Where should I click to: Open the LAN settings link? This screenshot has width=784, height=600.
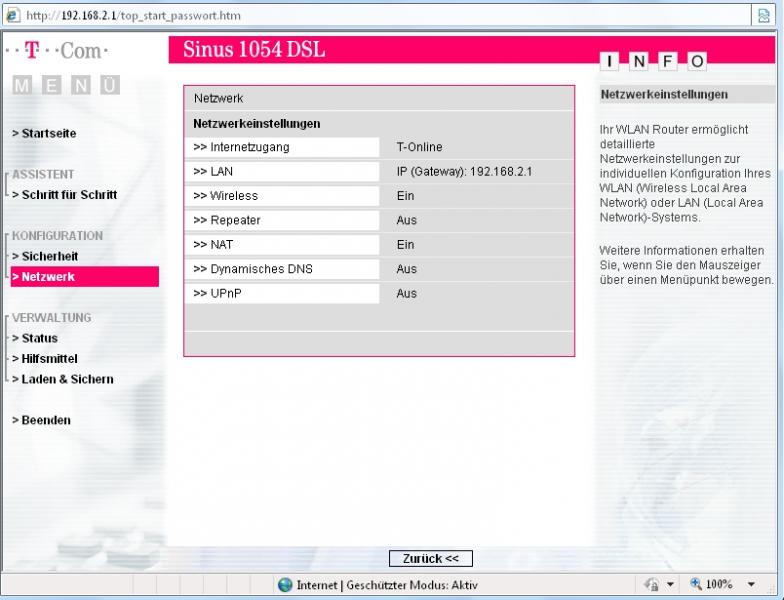coord(282,172)
